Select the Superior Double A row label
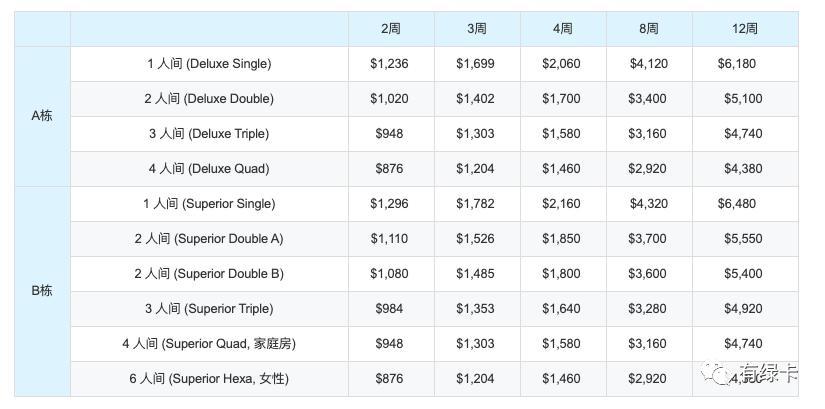The height and width of the screenshot is (409, 825). point(209,239)
